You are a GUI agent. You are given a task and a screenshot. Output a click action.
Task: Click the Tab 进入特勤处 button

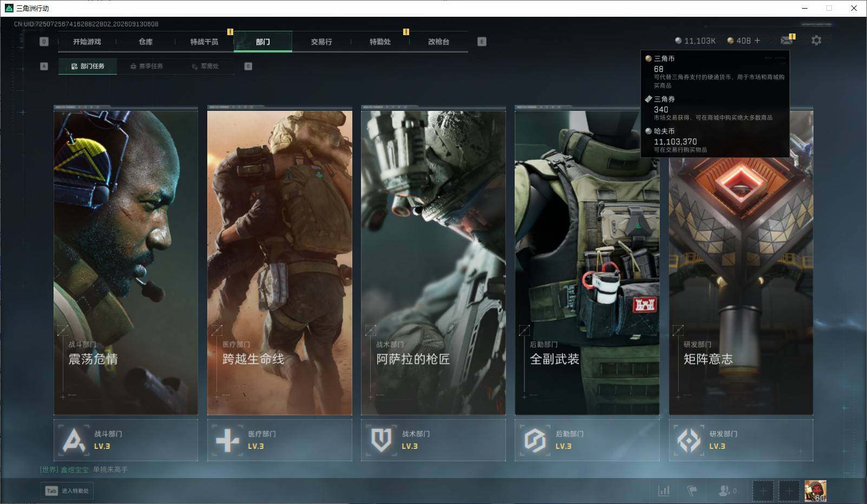pyautogui.click(x=68, y=491)
